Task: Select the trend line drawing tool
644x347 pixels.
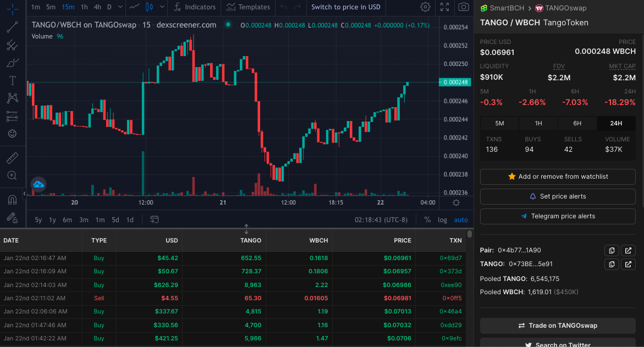Action: pos(12,27)
